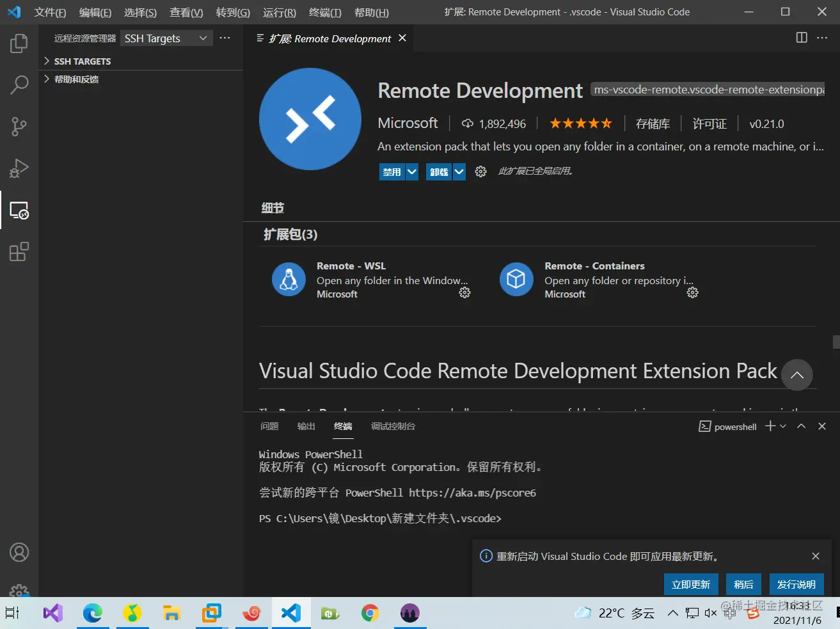Click the five-star rating
The width and height of the screenshot is (840, 629).
[x=581, y=123]
